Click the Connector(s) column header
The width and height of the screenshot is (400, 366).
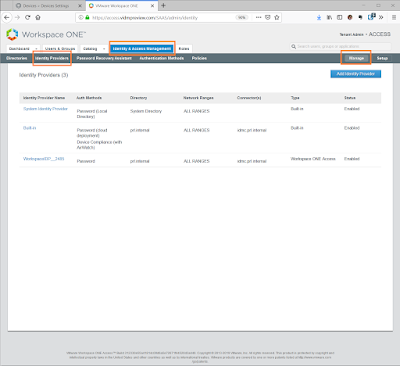pos(249,98)
